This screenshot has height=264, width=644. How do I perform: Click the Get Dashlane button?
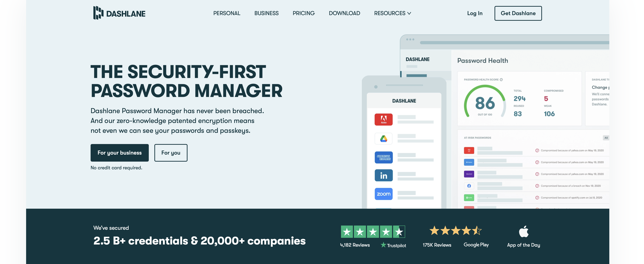pyautogui.click(x=518, y=13)
